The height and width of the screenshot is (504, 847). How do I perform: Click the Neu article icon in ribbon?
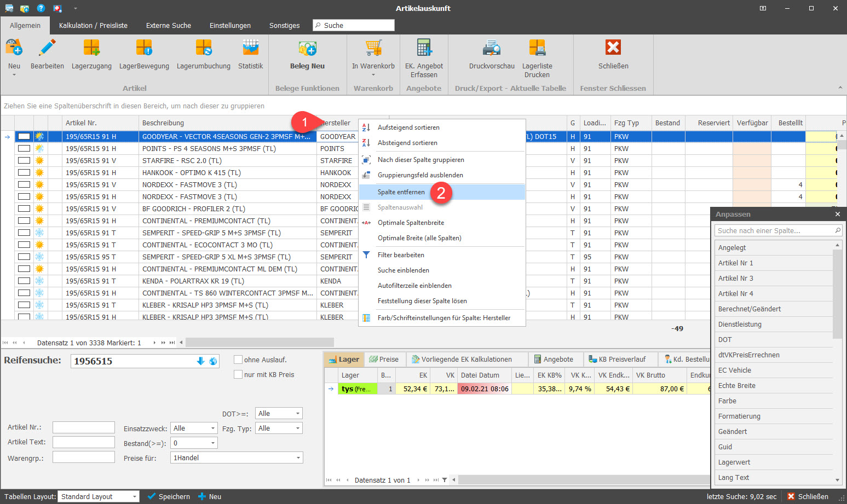14,48
